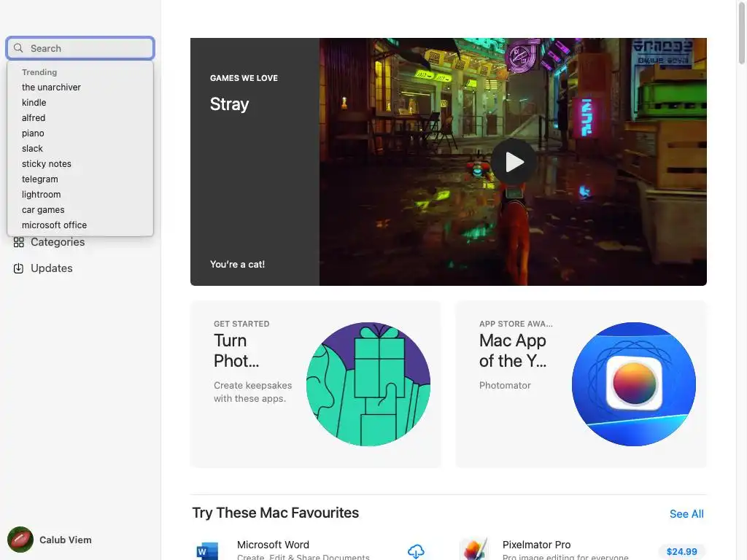747x560 pixels.
Task: Open the Calub Viem account profile
Action: pos(50,540)
